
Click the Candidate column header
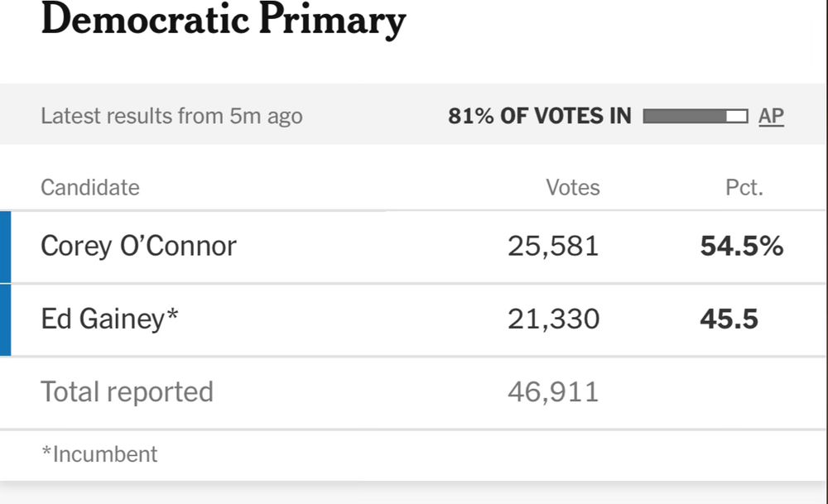click(x=89, y=187)
